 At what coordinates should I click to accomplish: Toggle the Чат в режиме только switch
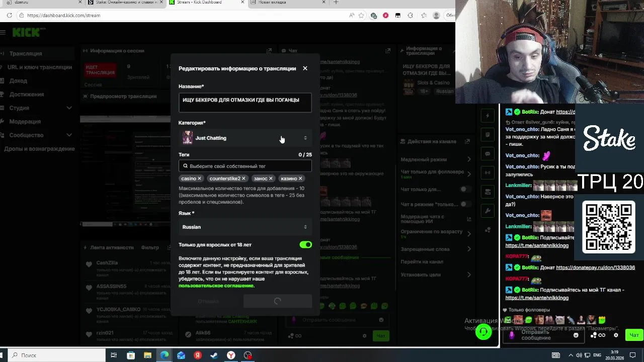[466, 204]
